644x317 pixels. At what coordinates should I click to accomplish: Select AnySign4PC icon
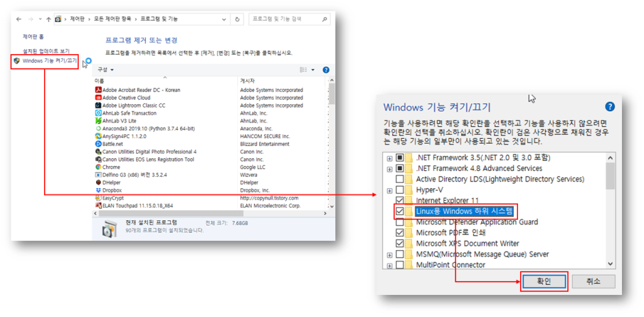click(x=98, y=136)
